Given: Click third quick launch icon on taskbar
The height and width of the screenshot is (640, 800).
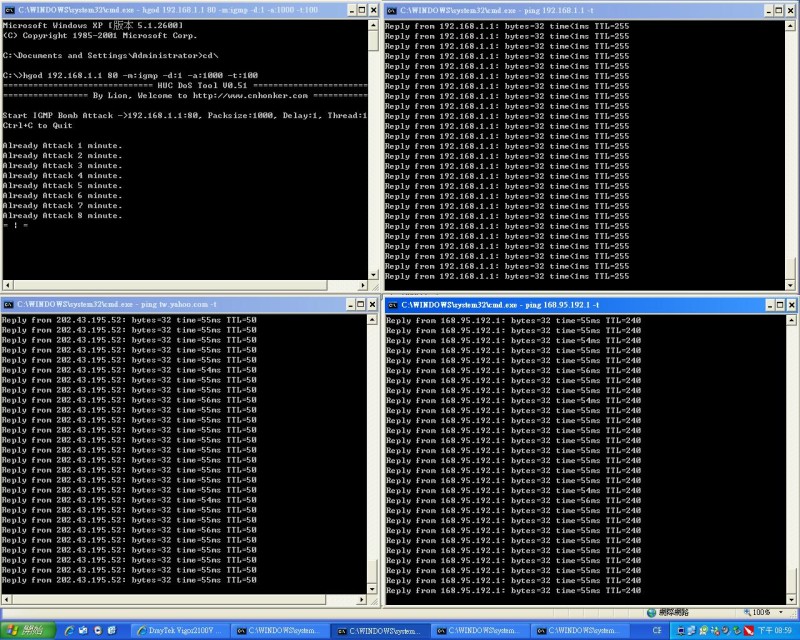Looking at the screenshot, I should pyautogui.click(x=98, y=631).
